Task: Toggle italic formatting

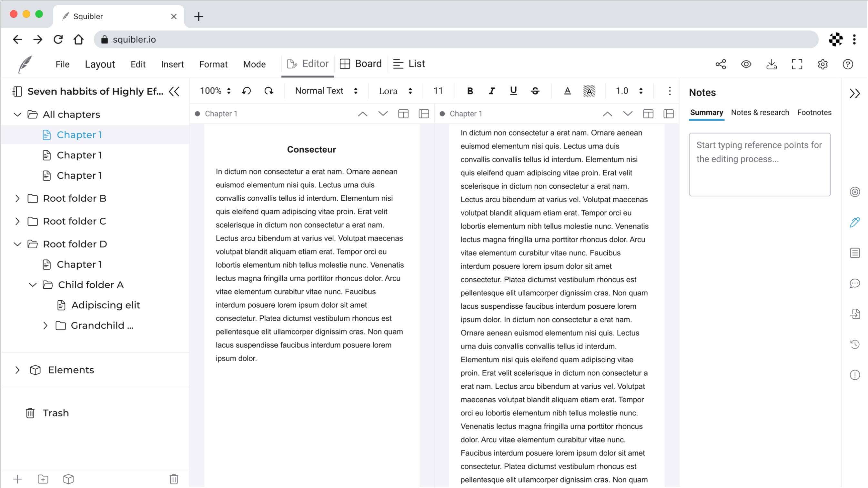Action: pyautogui.click(x=492, y=91)
